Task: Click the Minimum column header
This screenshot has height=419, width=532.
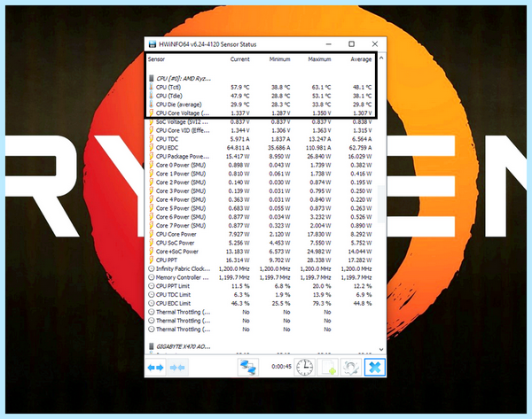Action: click(280, 59)
